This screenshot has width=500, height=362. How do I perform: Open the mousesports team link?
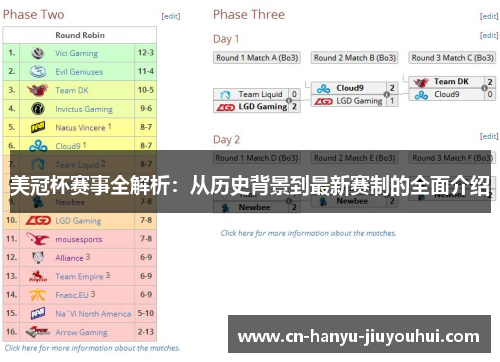point(79,239)
